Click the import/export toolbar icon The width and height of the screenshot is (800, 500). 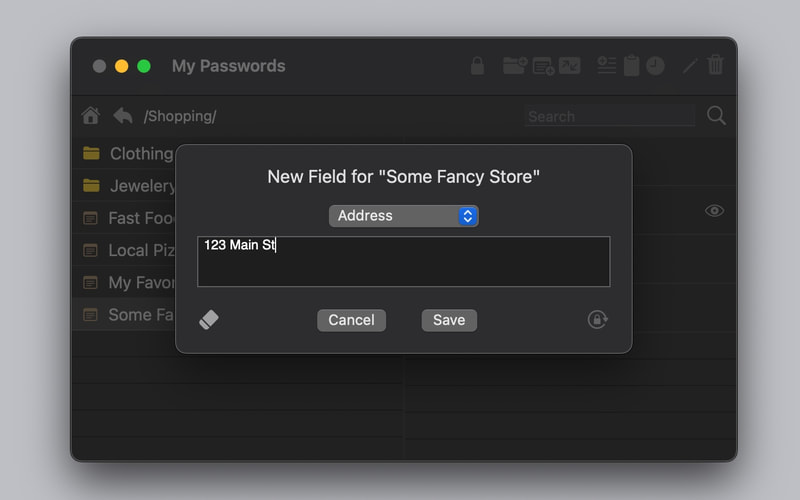tap(569, 65)
